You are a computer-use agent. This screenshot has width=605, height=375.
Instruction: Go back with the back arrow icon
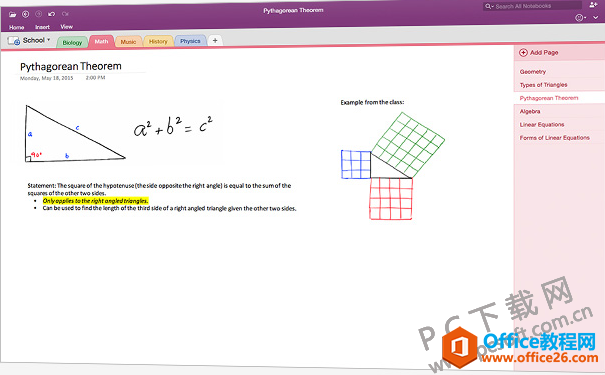point(25,14)
